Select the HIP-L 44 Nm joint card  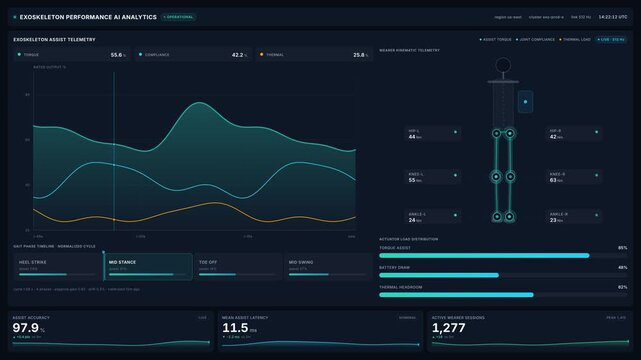[x=433, y=134]
